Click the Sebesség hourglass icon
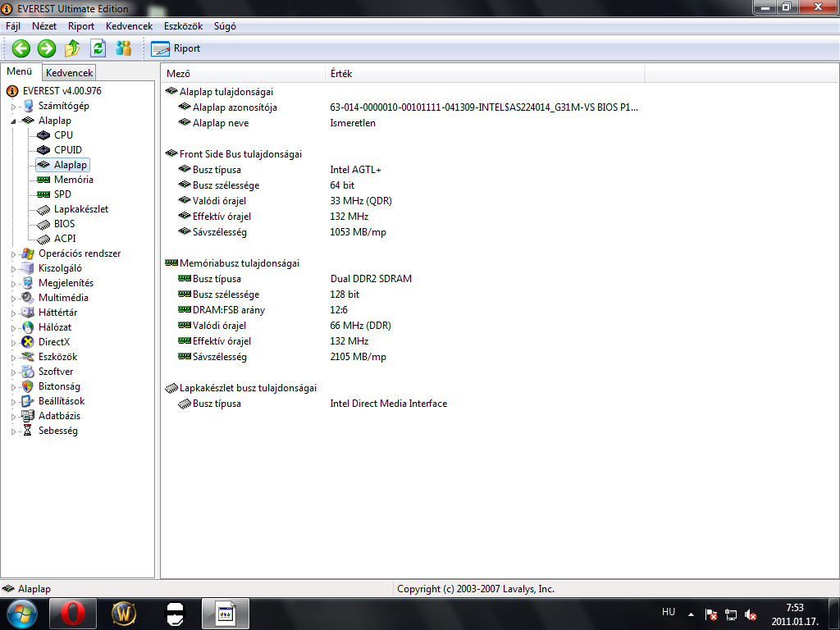 pos(28,431)
